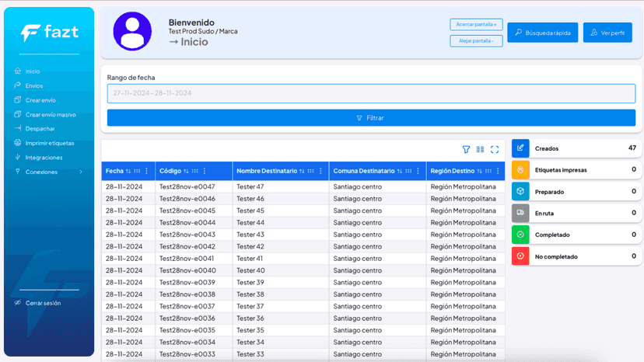The width and height of the screenshot is (644, 362).
Task: Click the Búsqueda rápida button
Action: (543, 33)
